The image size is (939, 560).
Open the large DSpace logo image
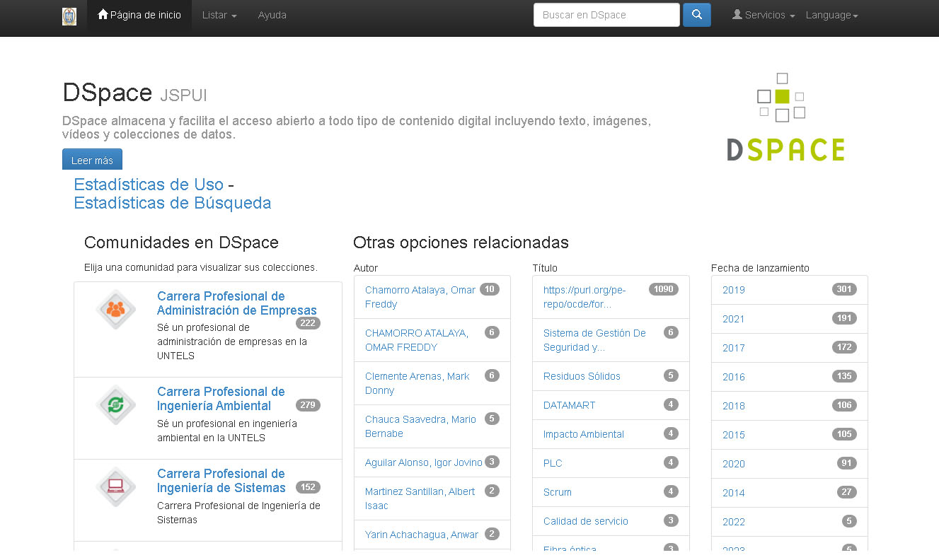(785, 117)
